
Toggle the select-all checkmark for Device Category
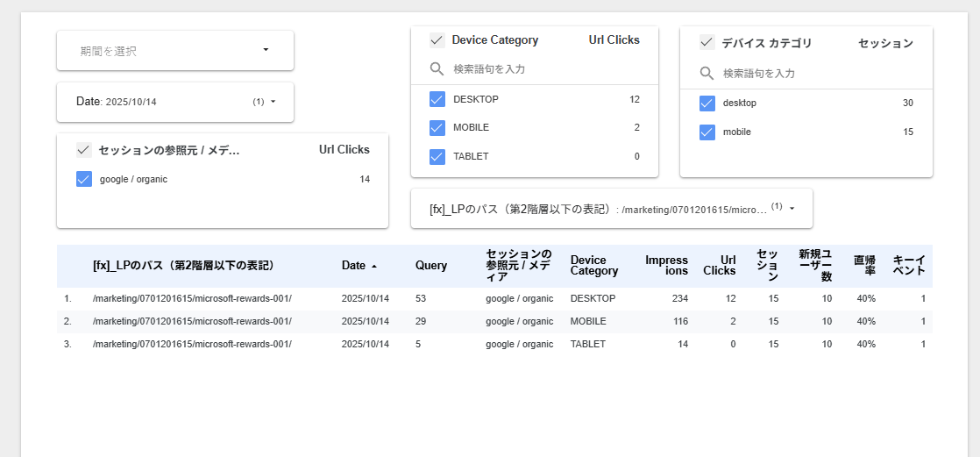(437, 40)
